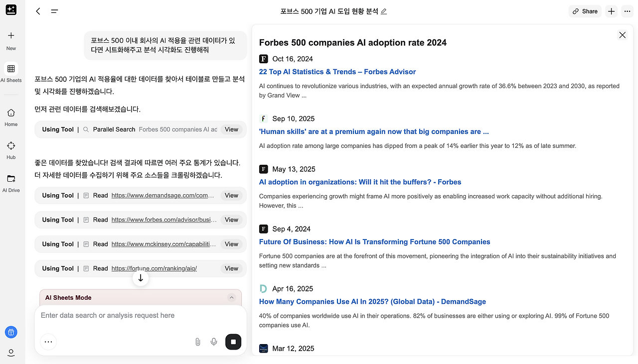Open the fortune.com/ranking/aiq link
Image resolution: width=638 pixels, height=364 pixels.
click(x=154, y=268)
